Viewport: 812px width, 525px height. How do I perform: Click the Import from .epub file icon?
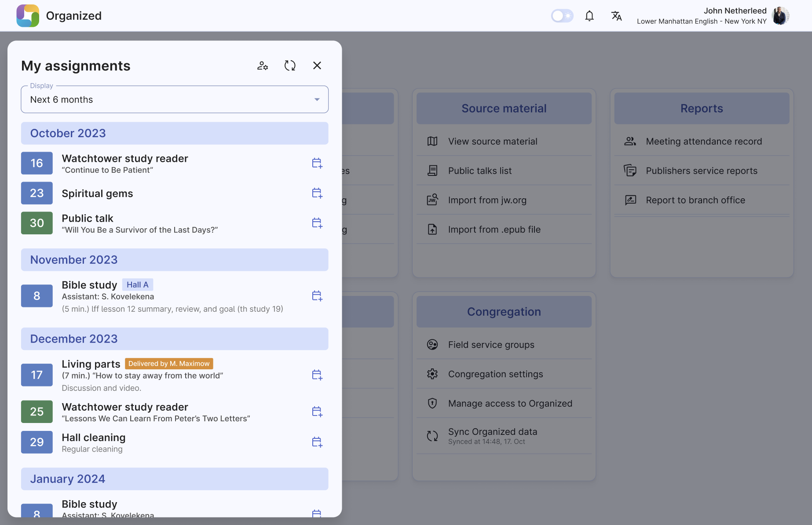coord(432,229)
